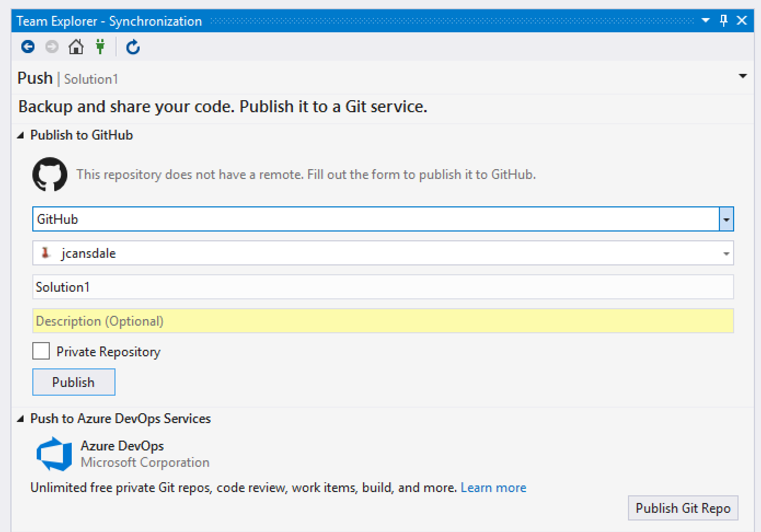Image resolution: width=761 pixels, height=532 pixels.
Task: Open Manage Connections green plug icon
Action: [100, 47]
